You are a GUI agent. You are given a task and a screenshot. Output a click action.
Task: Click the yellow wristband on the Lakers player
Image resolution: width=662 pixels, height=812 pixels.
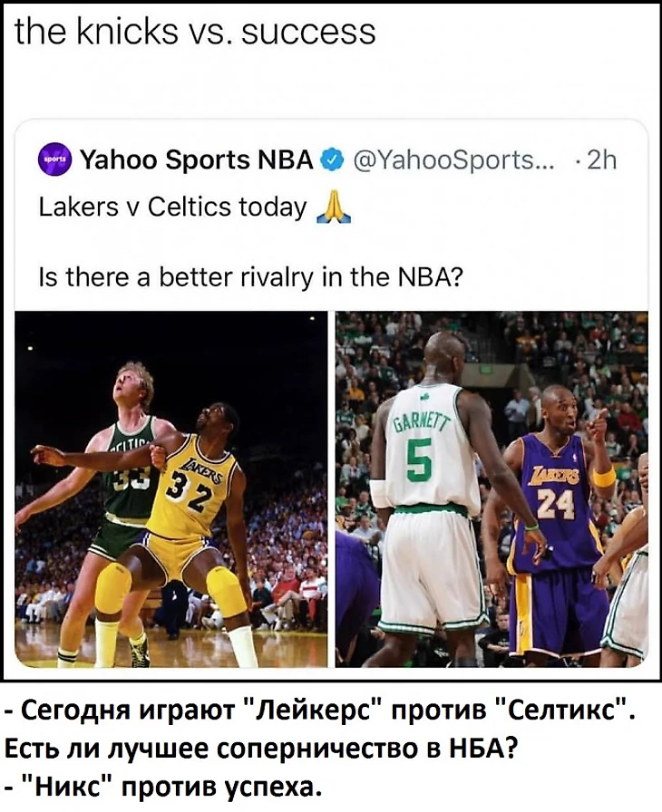(603, 477)
